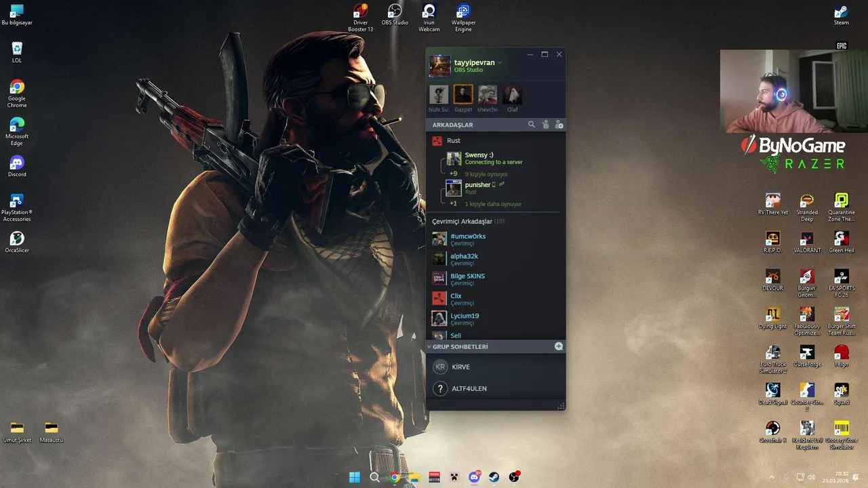Screen dimensions: 868x488
Task: Open chat with friend #umcw0rks
Action: (496, 239)
